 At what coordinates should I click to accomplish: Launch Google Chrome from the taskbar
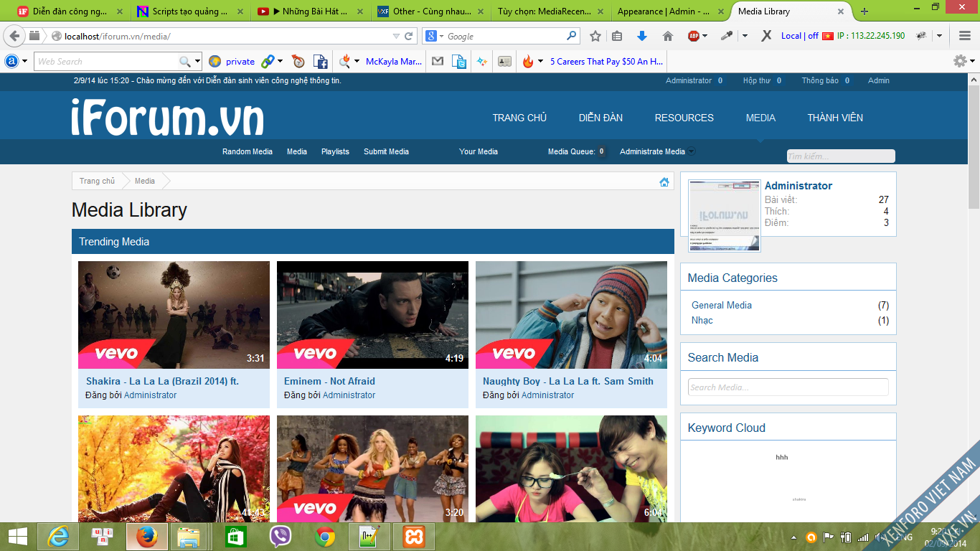pos(325,537)
